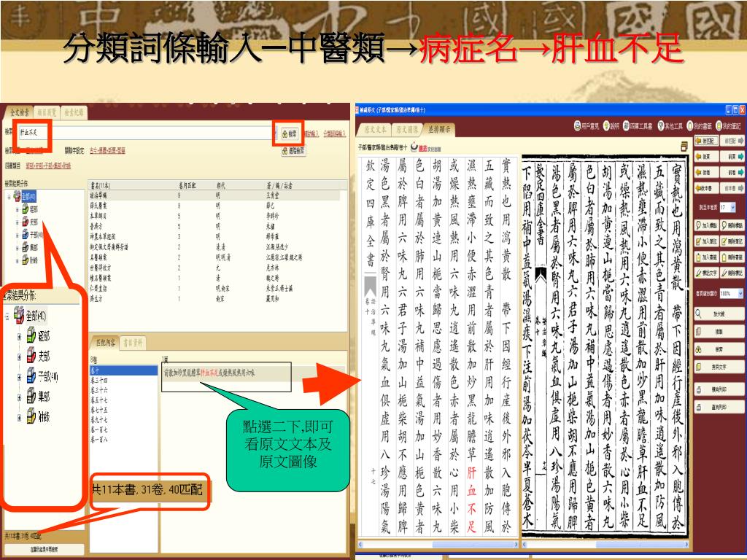Jump to the next volume with 後卷

(x=706, y=172)
